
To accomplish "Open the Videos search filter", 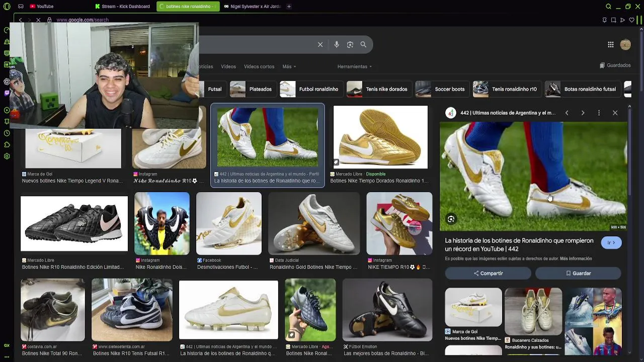I will (228, 66).
